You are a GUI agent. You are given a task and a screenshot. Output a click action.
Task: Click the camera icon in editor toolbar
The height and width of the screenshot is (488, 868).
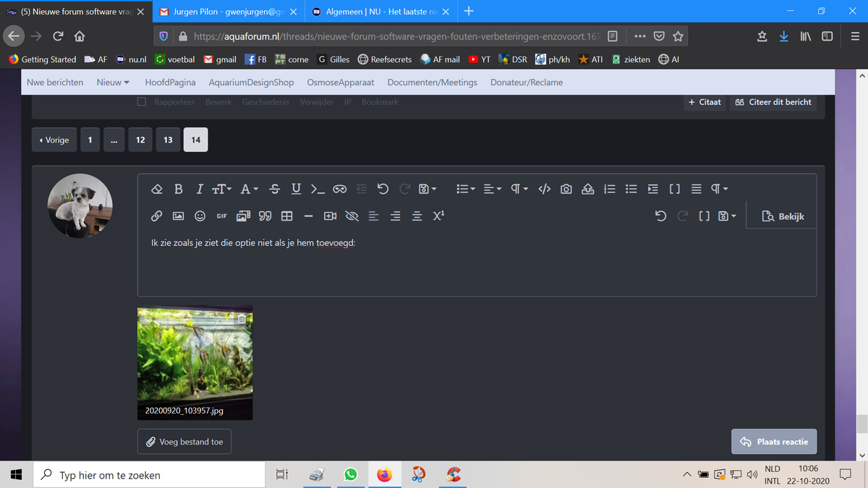point(566,189)
